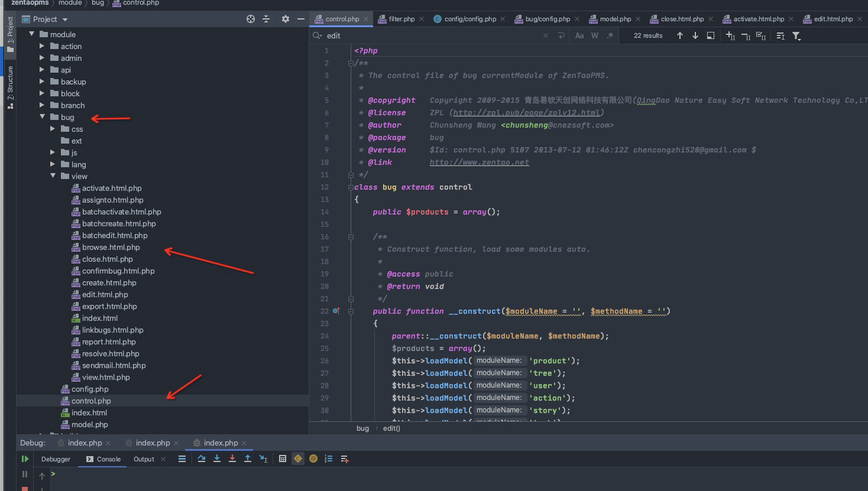Screen dimensions: 868x491
Task: Click Step Over in debugger toolbar
Action: pos(202,459)
